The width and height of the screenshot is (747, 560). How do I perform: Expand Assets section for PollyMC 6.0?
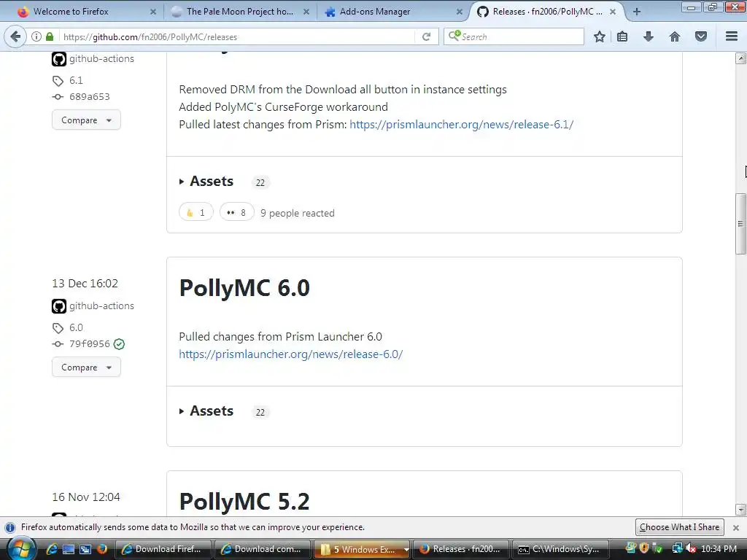206,411
